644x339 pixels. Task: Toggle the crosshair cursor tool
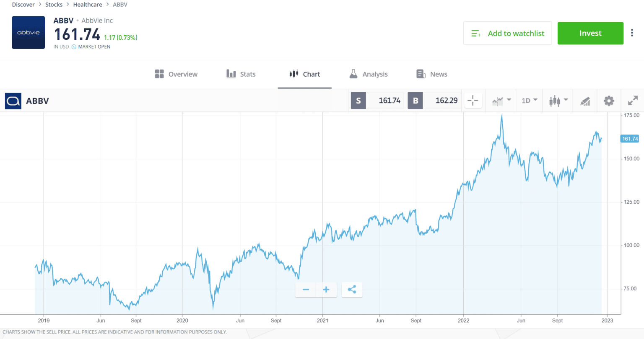[473, 101]
